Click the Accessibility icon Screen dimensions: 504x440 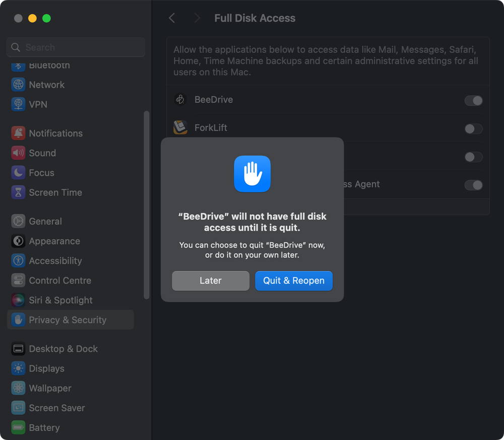click(18, 261)
